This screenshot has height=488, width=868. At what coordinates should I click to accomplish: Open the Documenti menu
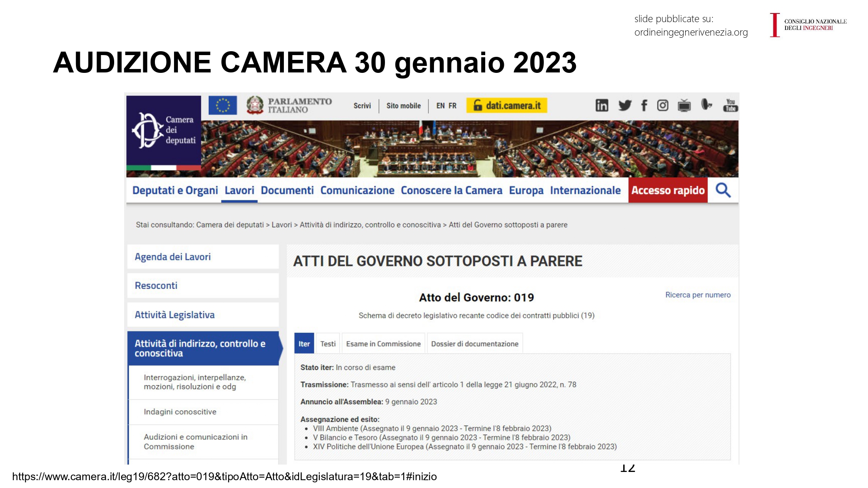tap(287, 190)
